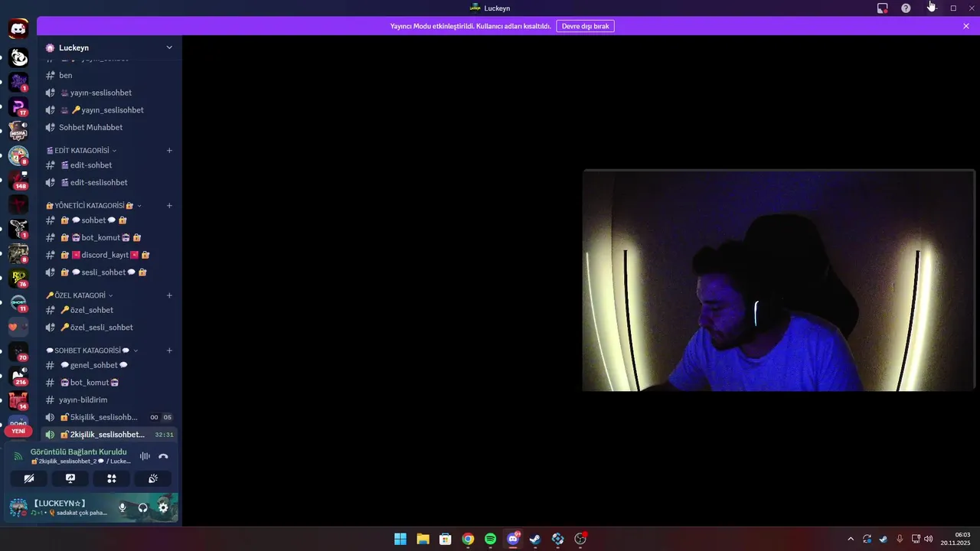This screenshot has width=980, height=551.
Task: Open Discord from the Windows taskbar
Action: 513,539
